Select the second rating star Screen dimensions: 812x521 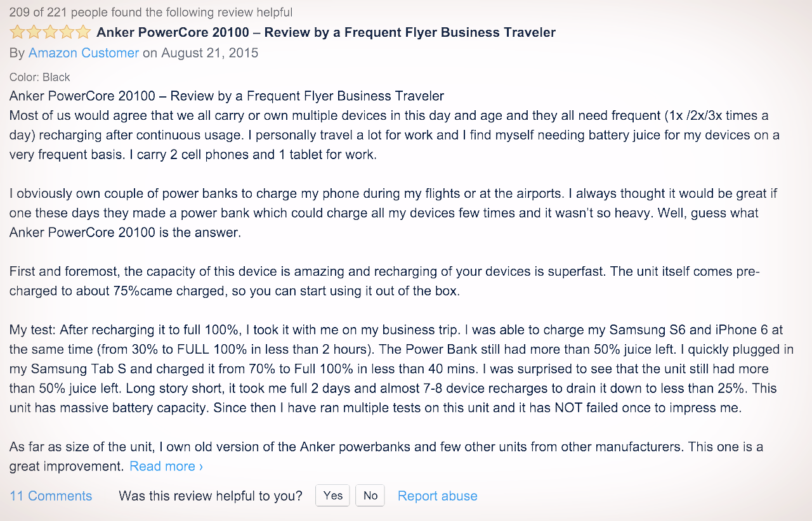34,31
